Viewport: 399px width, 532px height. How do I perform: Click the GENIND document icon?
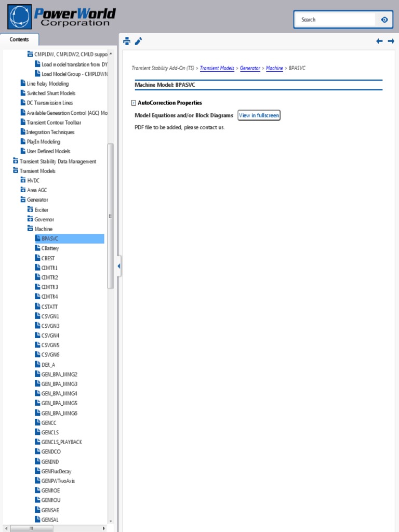(x=37, y=461)
